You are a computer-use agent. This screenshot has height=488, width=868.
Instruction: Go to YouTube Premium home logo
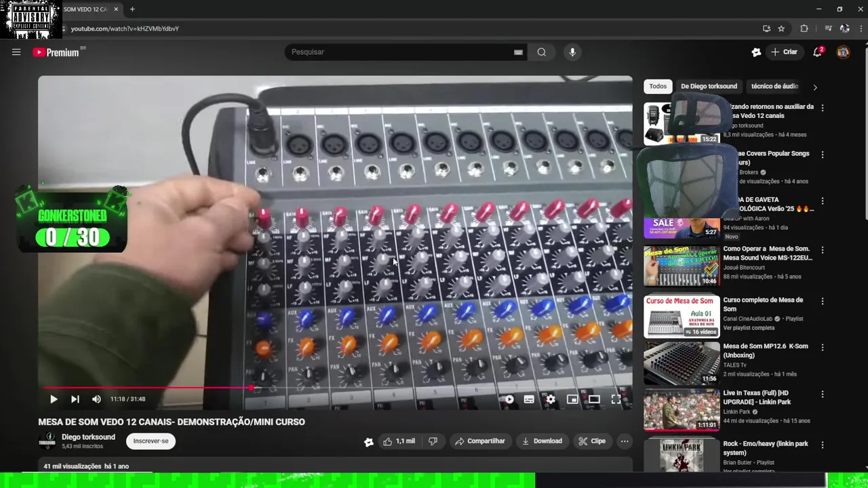56,52
